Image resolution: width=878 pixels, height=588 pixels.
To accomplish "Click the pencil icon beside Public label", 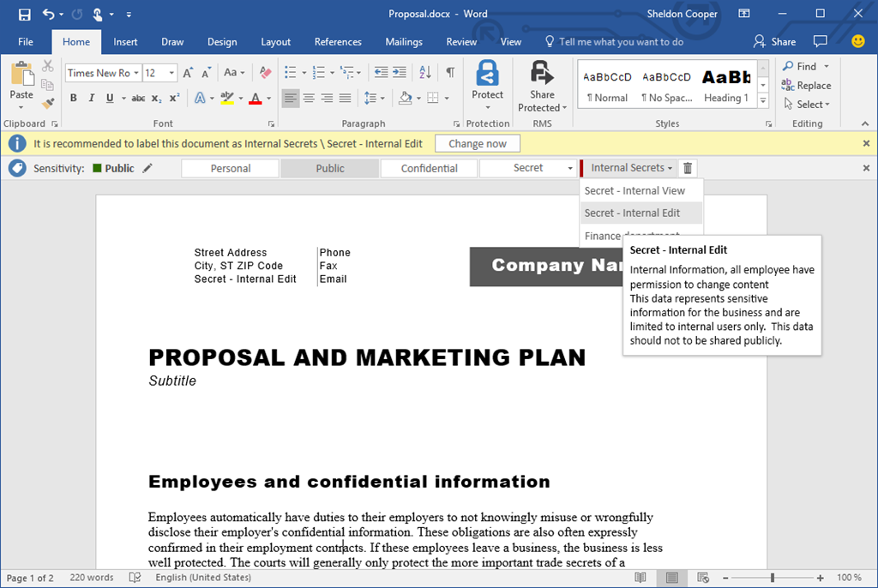I will [148, 168].
